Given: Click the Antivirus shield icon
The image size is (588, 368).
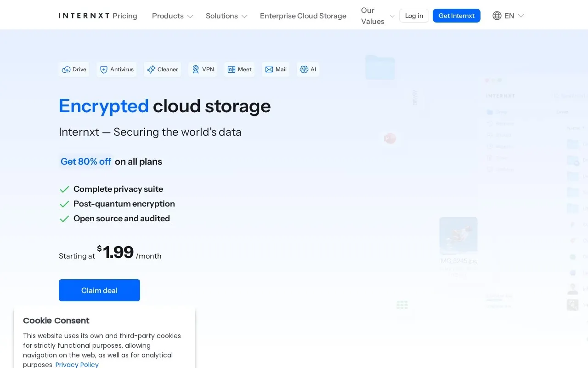Looking at the screenshot, I should pos(104,69).
